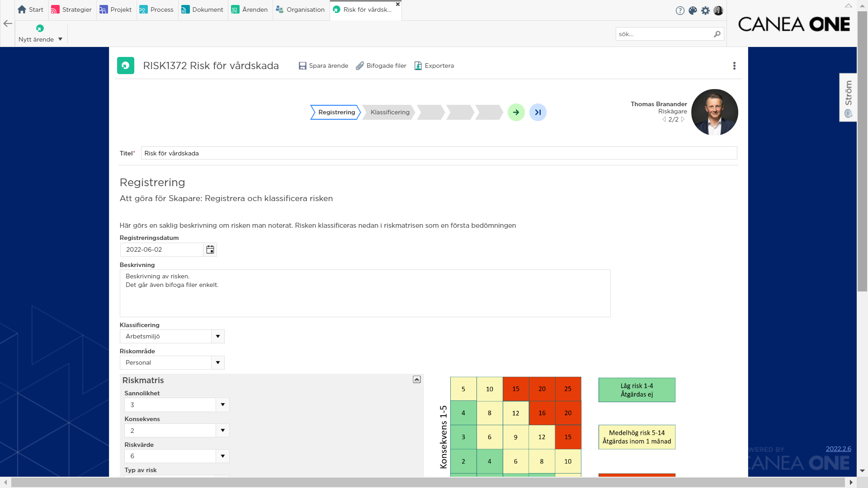Image resolution: width=868 pixels, height=488 pixels.
Task: Expand the Klassificering dropdown
Action: click(x=218, y=336)
